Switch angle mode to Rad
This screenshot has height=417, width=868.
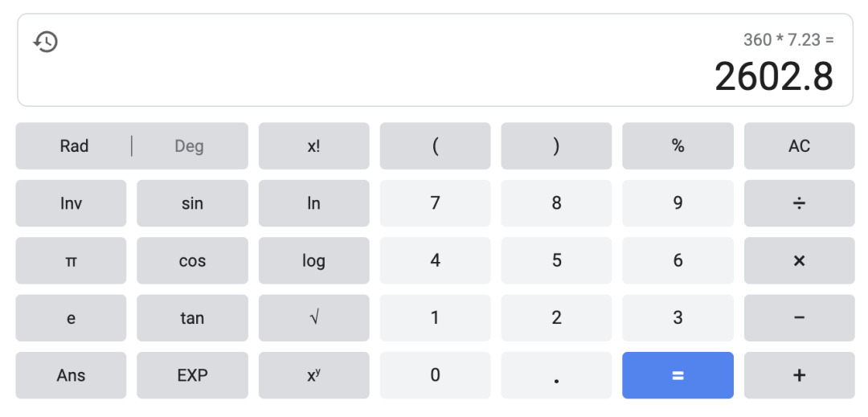pyautogui.click(x=74, y=146)
